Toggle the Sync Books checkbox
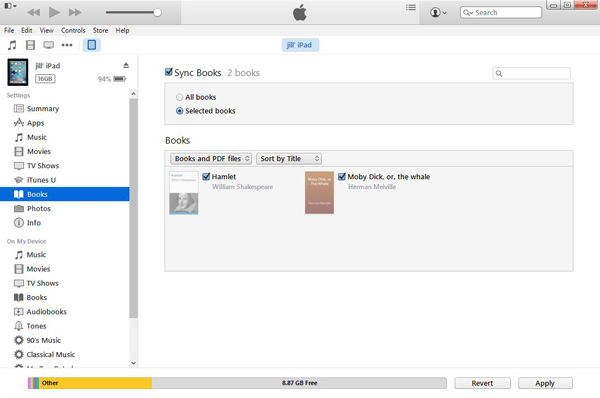 coord(169,72)
